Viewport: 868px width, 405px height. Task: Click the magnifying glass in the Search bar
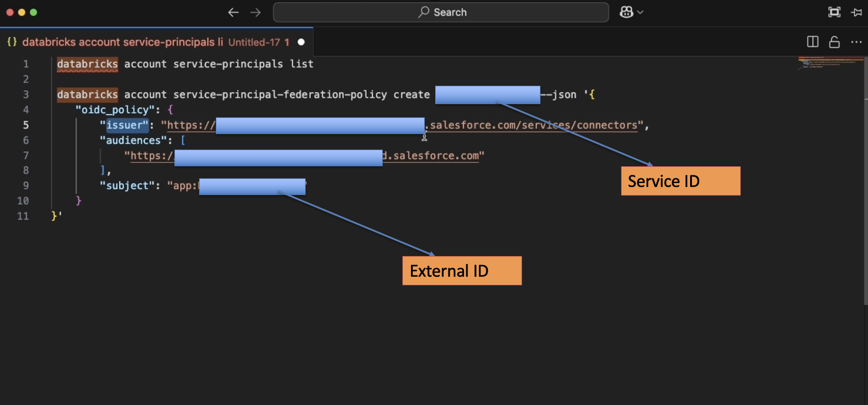click(423, 12)
